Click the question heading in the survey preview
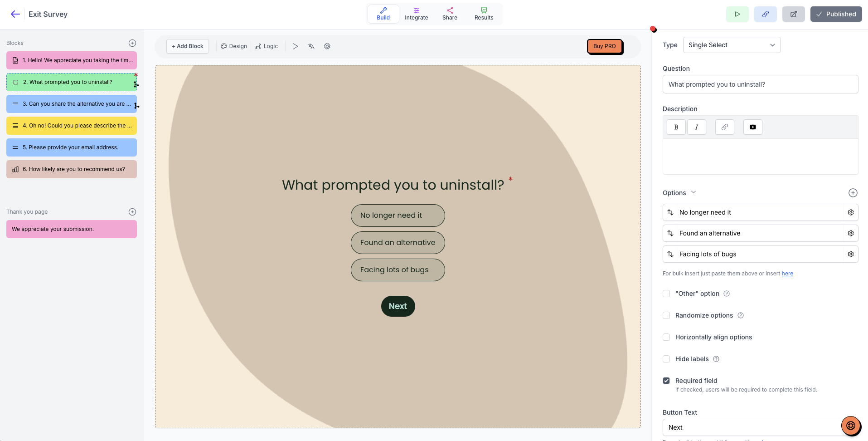Viewport: 868px width, 441px height. 393,185
